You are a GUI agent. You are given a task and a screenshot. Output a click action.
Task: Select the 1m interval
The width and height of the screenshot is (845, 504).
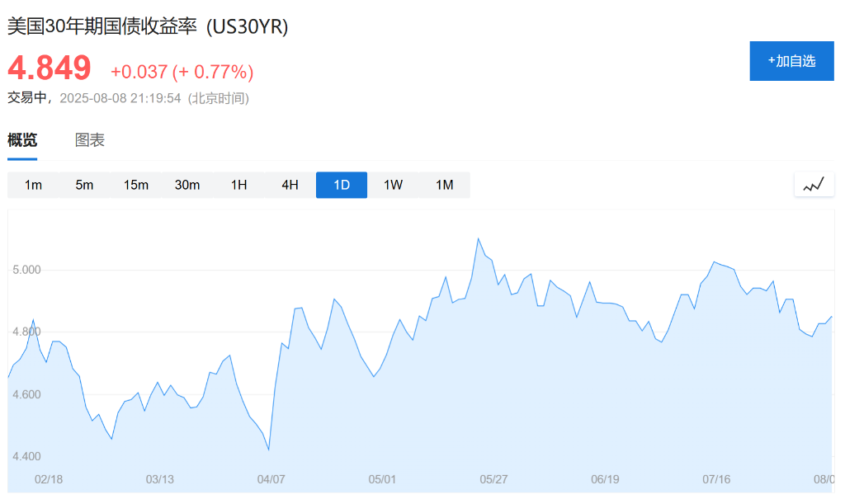coord(33,185)
